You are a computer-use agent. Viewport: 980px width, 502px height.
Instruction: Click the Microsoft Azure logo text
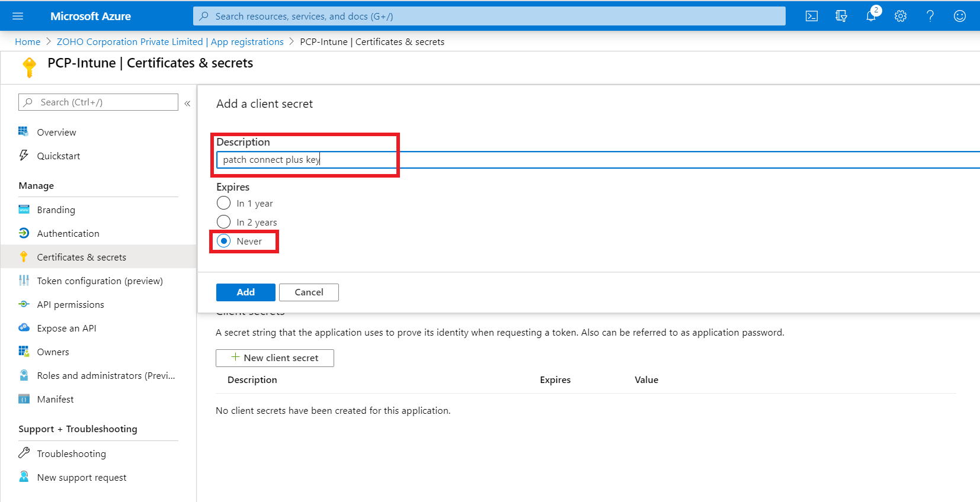[91, 16]
